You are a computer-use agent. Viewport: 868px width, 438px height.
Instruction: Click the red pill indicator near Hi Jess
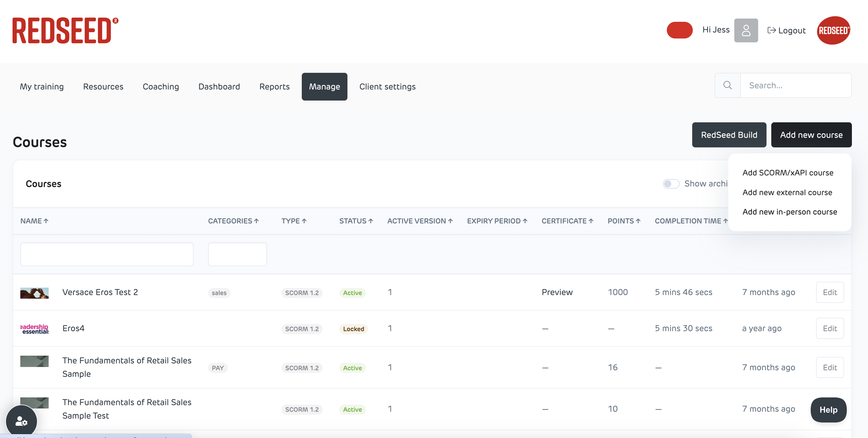point(679,30)
